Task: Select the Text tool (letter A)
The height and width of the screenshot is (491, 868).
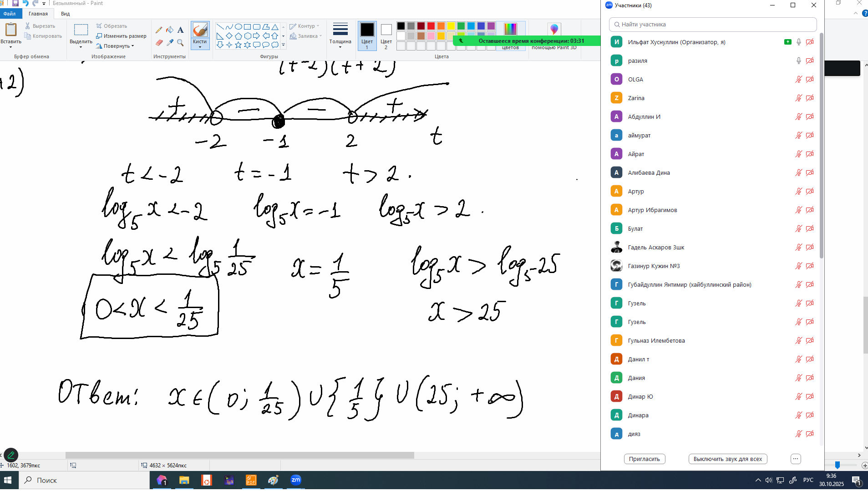Action: pyautogui.click(x=181, y=30)
